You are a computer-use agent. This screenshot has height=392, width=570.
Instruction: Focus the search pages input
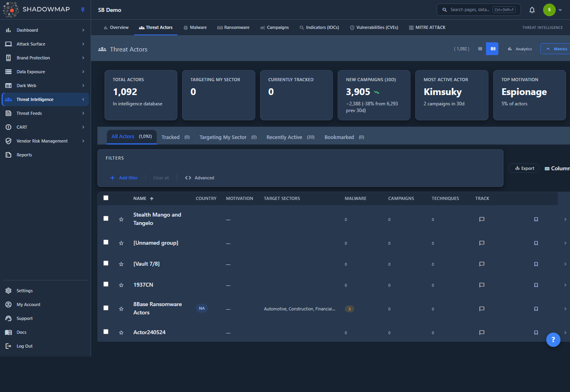[479, 10]
